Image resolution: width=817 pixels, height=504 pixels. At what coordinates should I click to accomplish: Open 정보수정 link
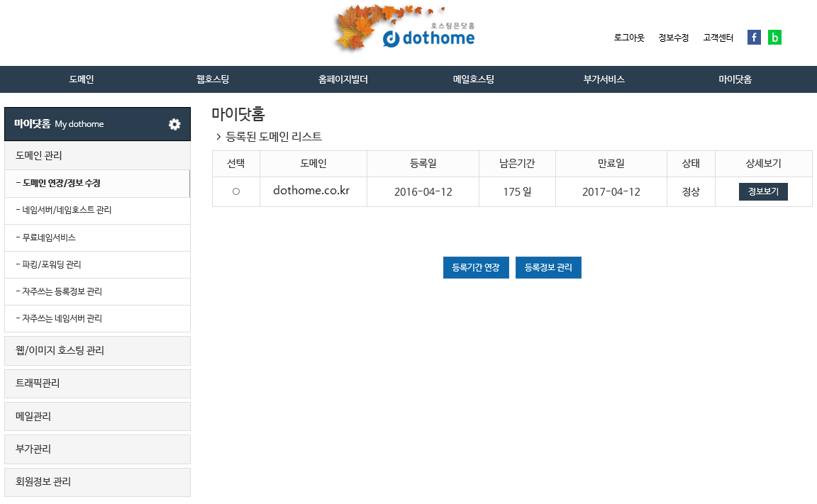[673, 38]
